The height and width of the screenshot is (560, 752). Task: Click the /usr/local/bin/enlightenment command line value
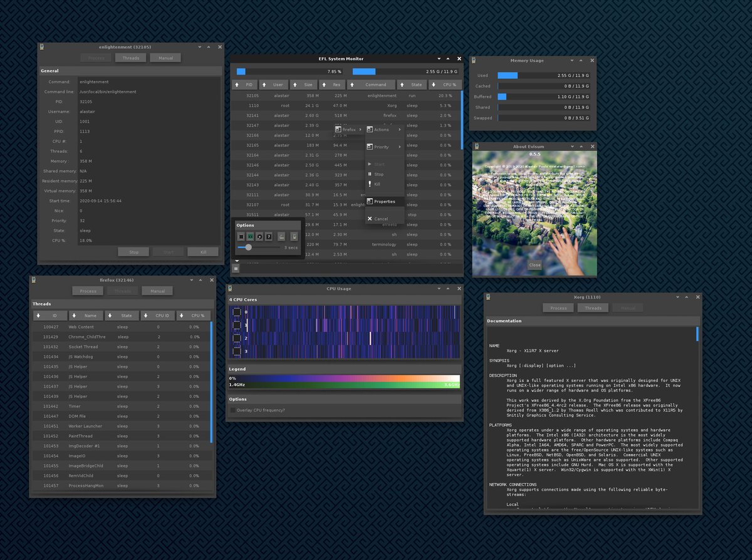[x=108, y=91]
